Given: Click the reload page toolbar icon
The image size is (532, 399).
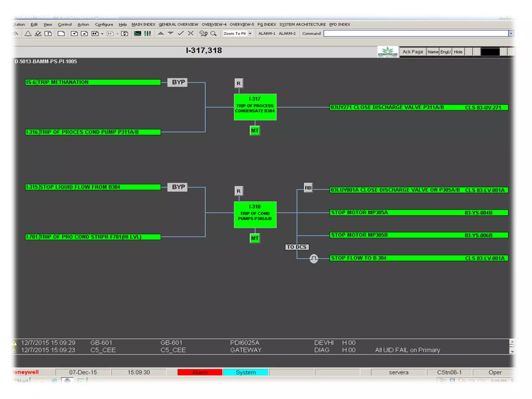Looking at the screenshot, I should (x=125, y=34).
